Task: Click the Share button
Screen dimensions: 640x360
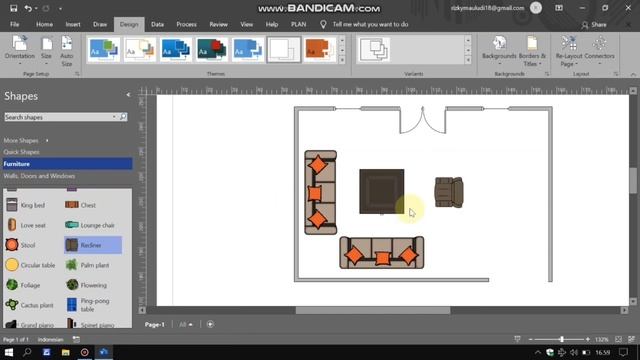Action: tap(594, 25)
